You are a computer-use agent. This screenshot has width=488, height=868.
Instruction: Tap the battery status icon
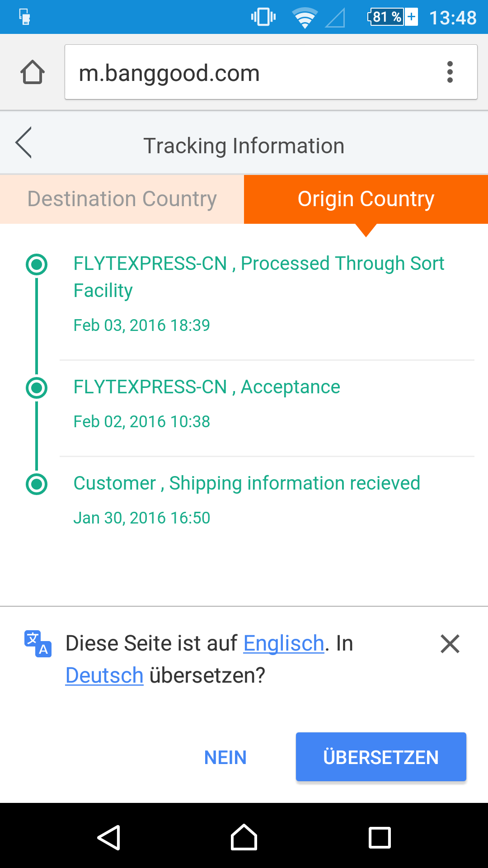[392, 17]
